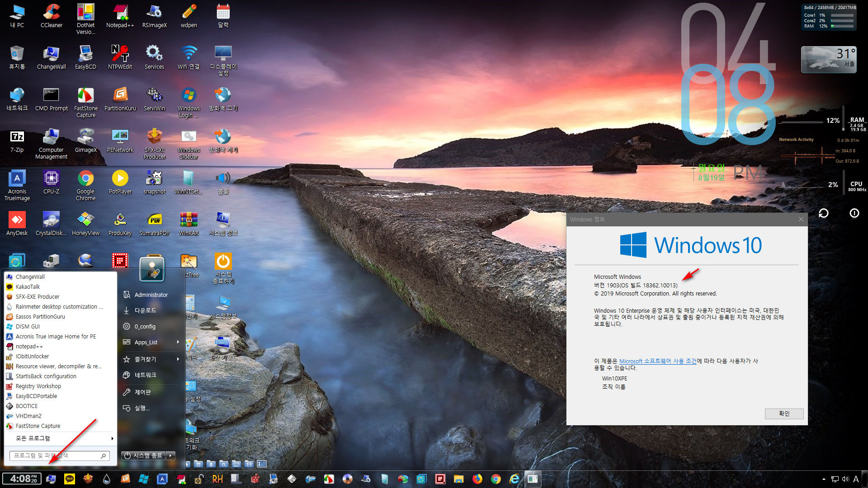Choose Registry Workshop in Start menu

pos(61,386)
